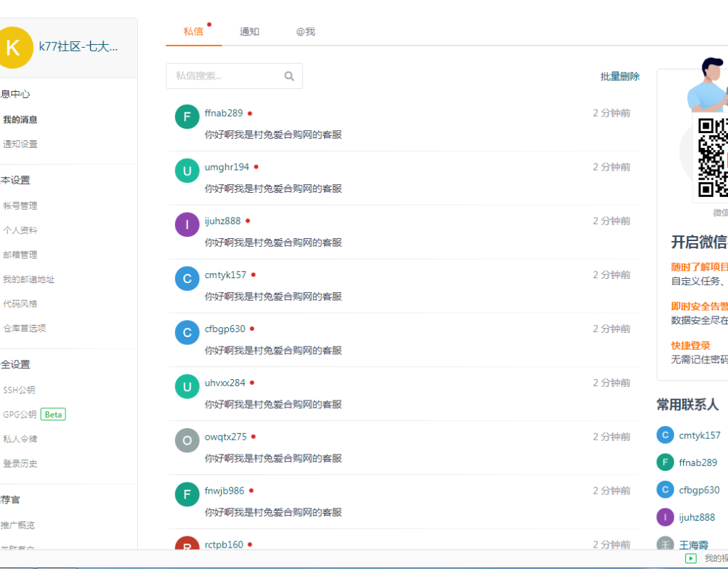Click the WeChat QR code image
The height and width of the screenshot is (569, 728).
point(712,158)
